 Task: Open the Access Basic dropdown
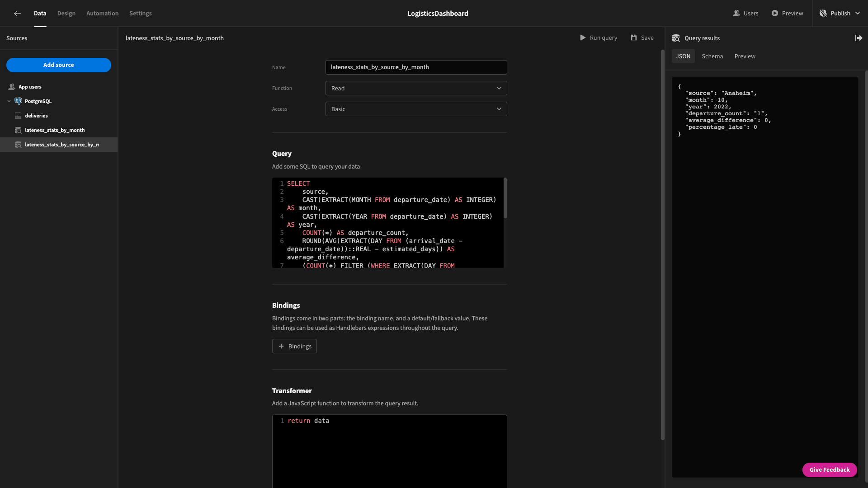click(x=416, y=109)
